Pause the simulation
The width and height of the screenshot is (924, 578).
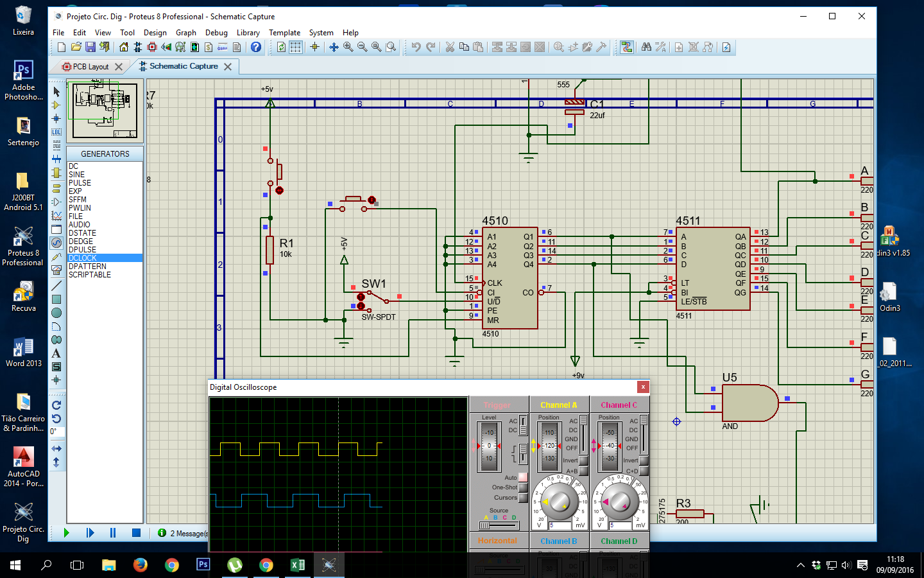pos(113,532)
